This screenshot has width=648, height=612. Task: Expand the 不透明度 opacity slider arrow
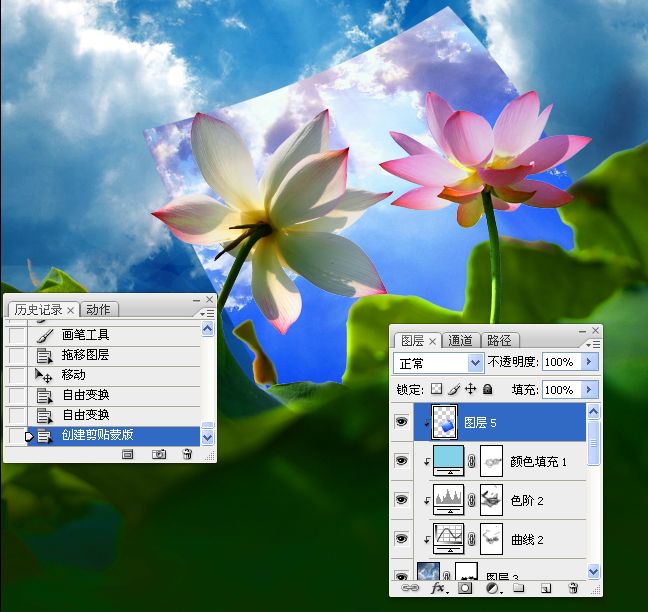tap(589, 362)
